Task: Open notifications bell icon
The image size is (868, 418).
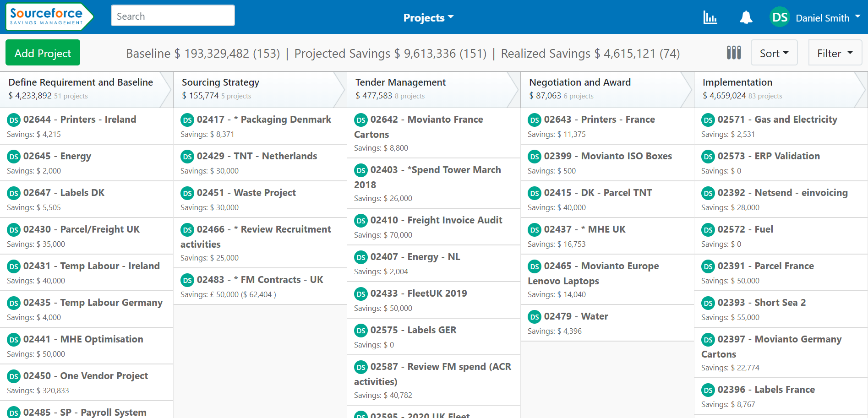Action: [746, 18]
